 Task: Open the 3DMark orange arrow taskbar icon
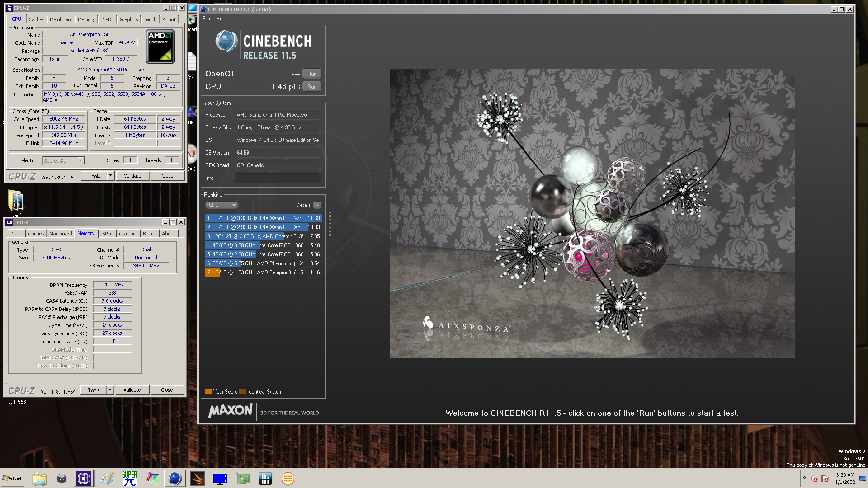pos(198,479)
